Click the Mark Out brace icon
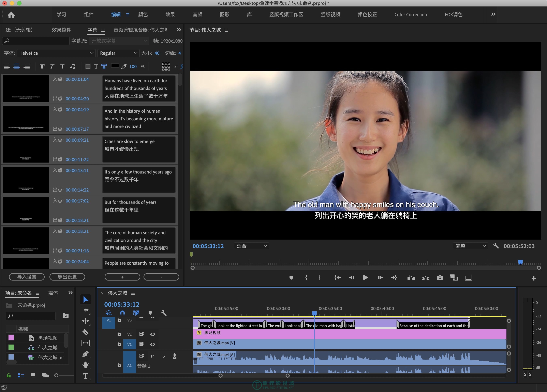 tap(319, 278)
